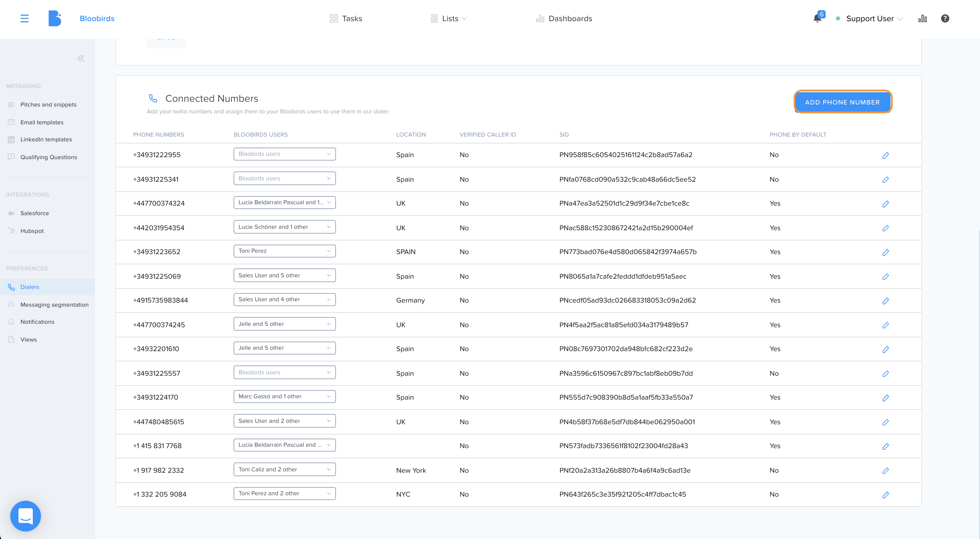Click the Bloobirds brand link
This screenshot has width=980, height=539.
pos(97,18)
